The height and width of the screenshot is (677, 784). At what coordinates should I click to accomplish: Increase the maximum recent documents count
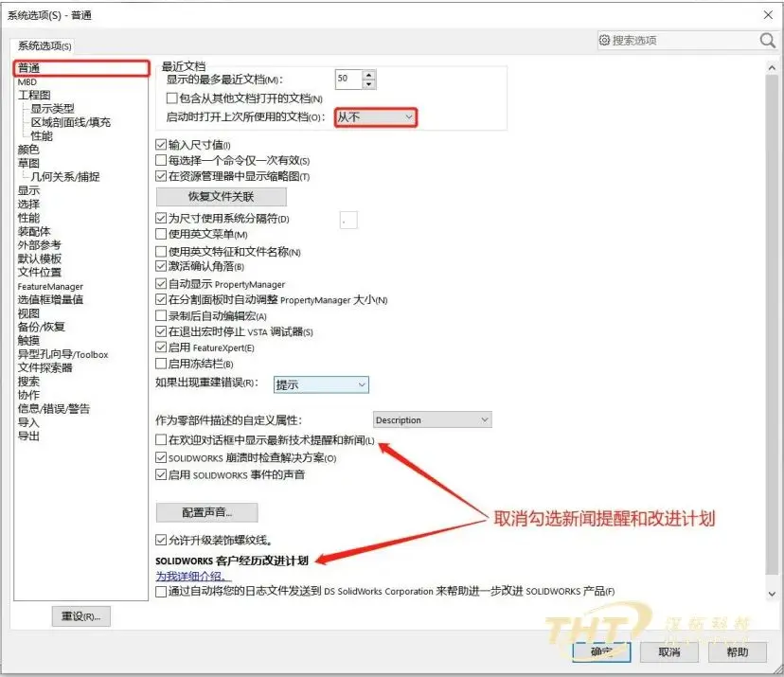(369, 75)
